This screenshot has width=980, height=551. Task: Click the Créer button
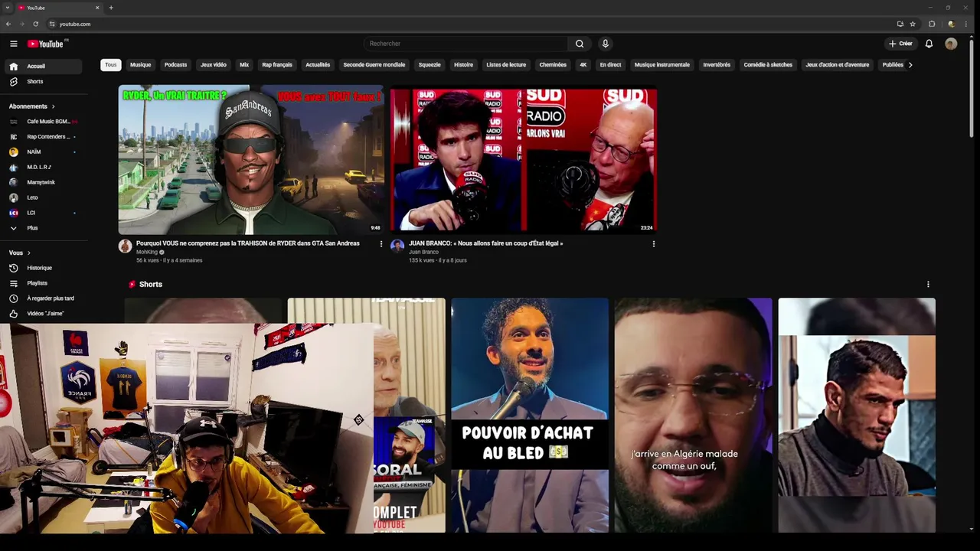click(x=900, y=44)
